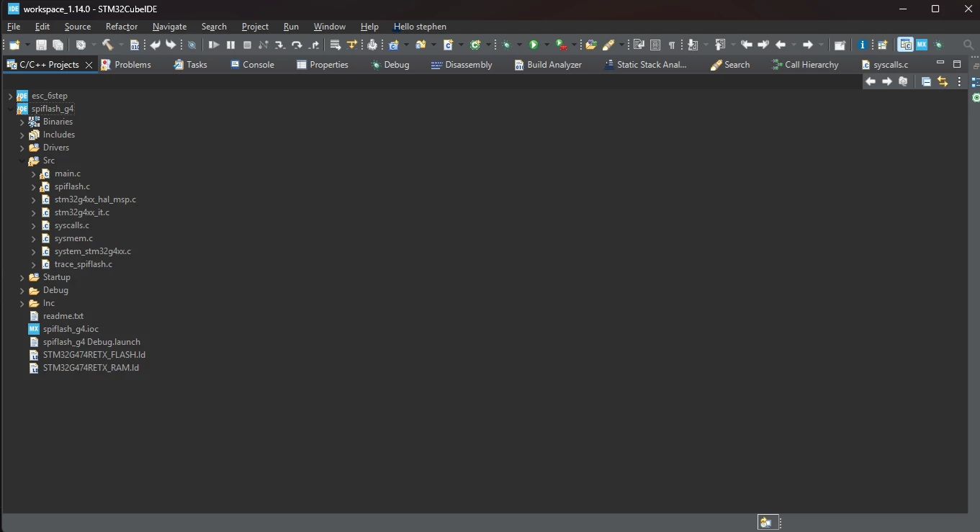Expand the Binaries node
980x532 pixels.
point(22,122)
